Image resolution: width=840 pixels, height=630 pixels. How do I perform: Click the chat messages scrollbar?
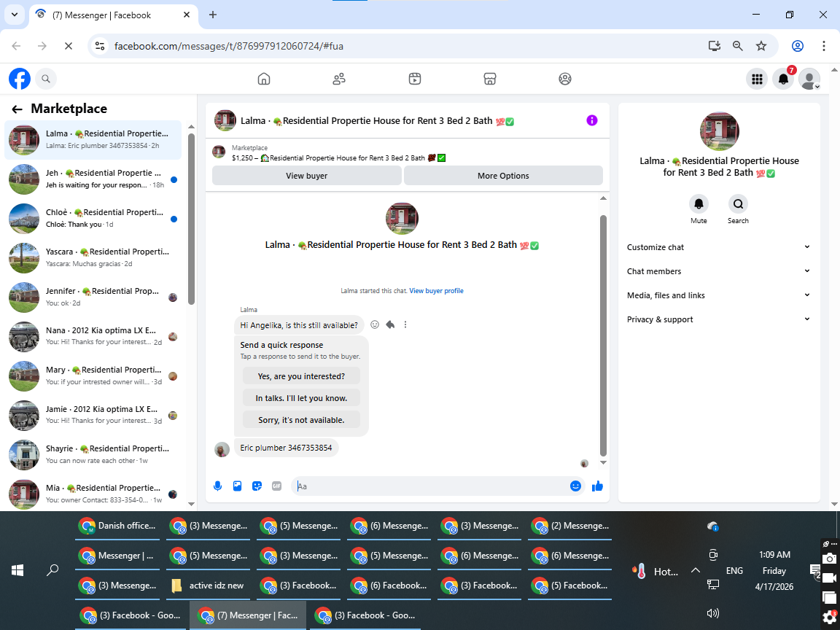click(x=603, y=335)
